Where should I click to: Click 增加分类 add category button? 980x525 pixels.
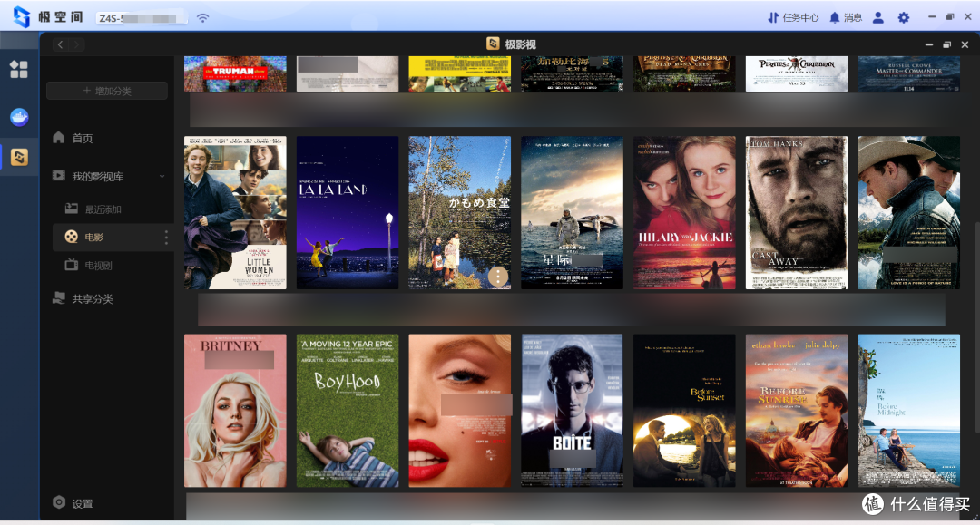tap(107, 91)
